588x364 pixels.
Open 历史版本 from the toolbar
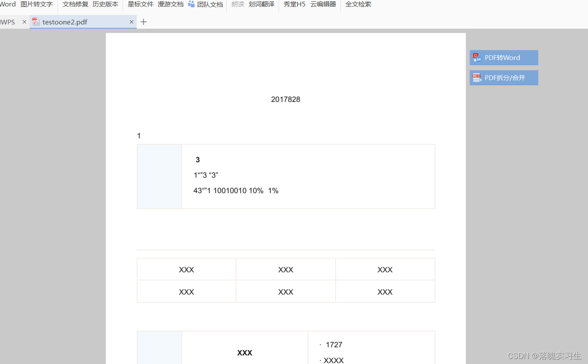105,4
